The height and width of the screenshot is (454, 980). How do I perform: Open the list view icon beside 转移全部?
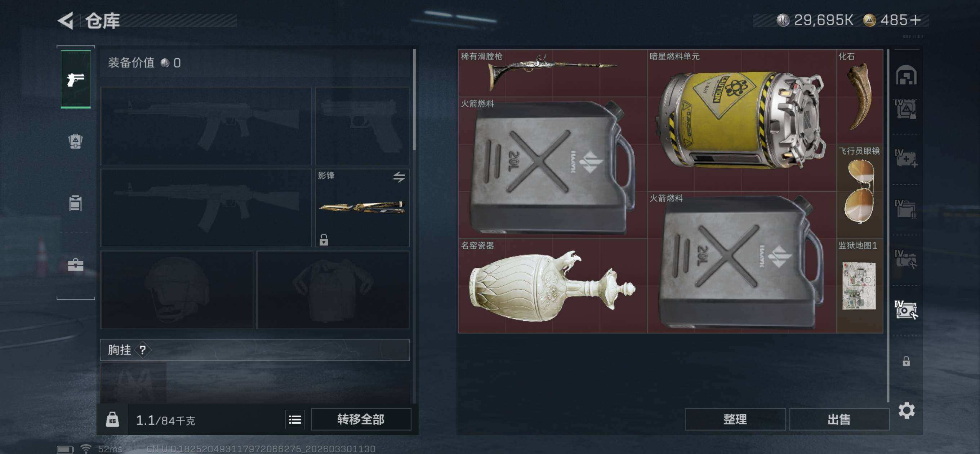(295, 419)
